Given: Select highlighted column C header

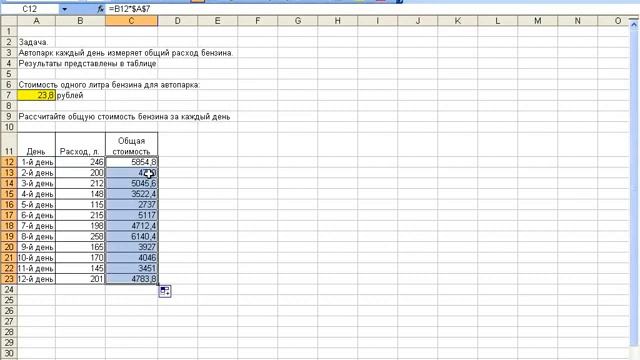Looking at the screenshot, I should coord(131,21).
